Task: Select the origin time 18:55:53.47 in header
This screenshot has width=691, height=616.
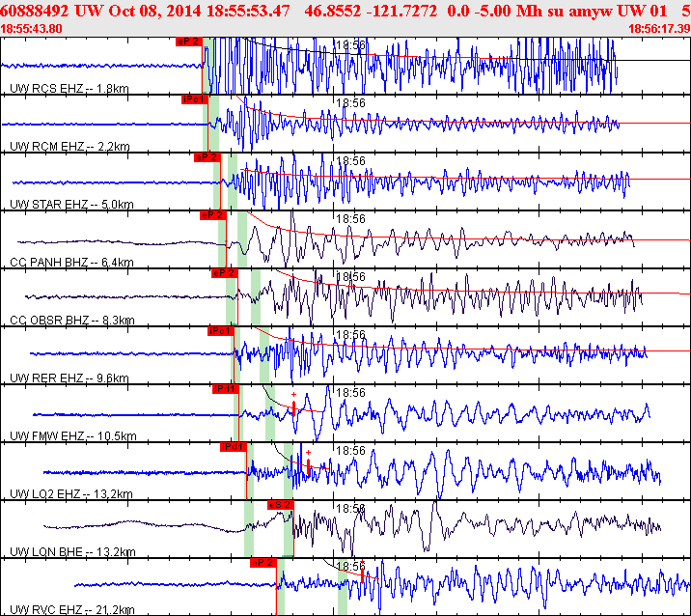Action: 248,11
